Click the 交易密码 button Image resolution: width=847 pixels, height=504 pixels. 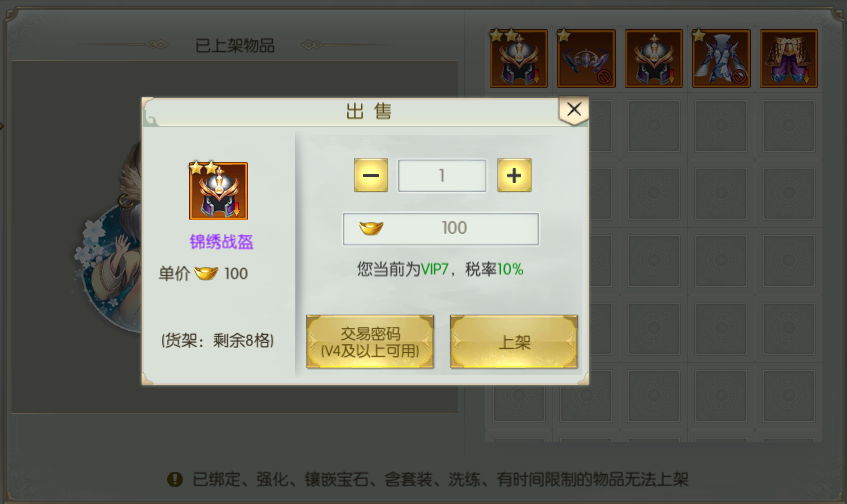point(370,342)
